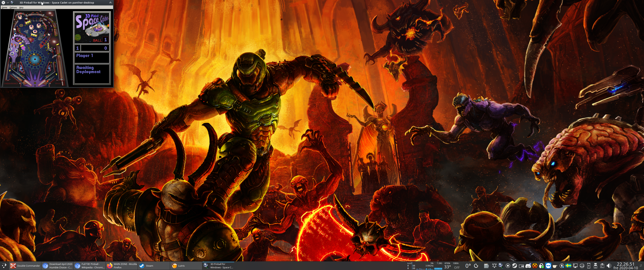
Task: Open the Steam tray icon
Action: [514, 266]
